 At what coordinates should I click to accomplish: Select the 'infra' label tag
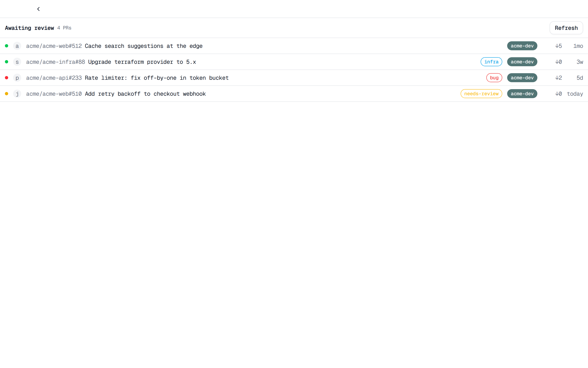point(491,62)
